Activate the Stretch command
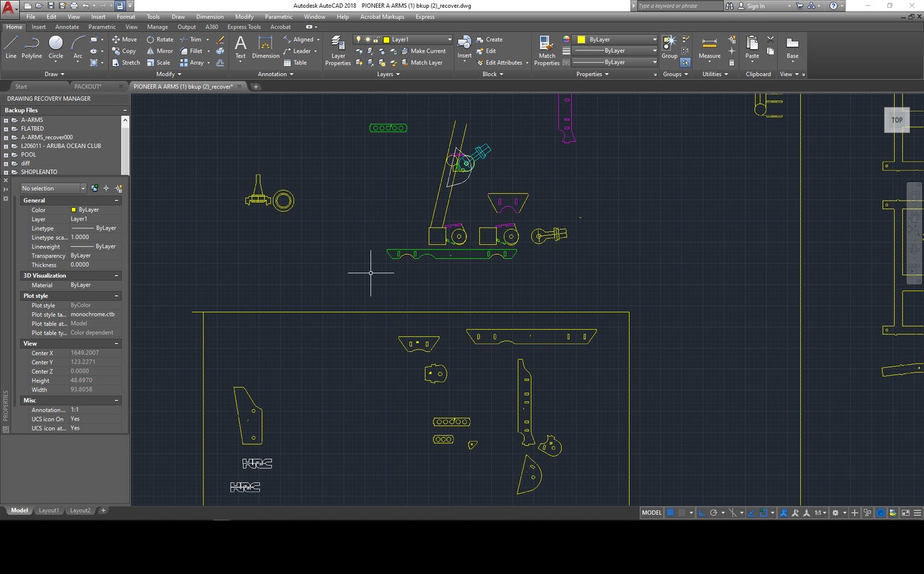 pyautogui.click(x=126, y=63)
